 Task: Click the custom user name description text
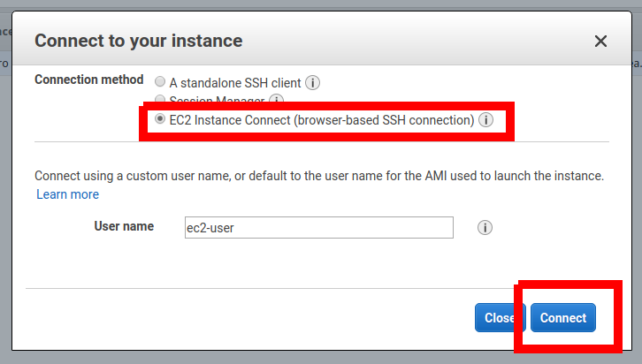tap(318, 176)
